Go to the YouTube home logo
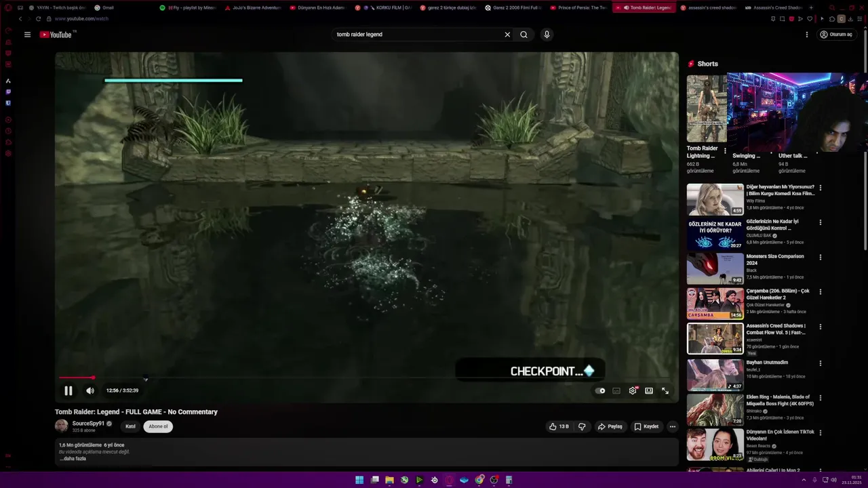868x488 pixels. (57, 35)
